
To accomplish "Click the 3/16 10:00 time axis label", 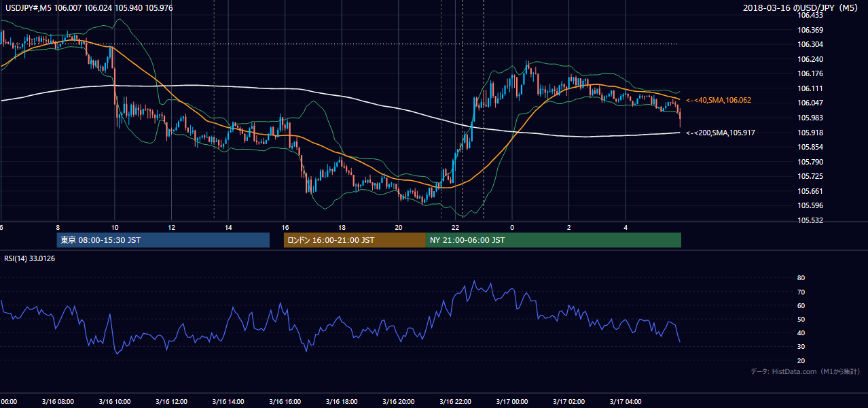I will 114,402.
